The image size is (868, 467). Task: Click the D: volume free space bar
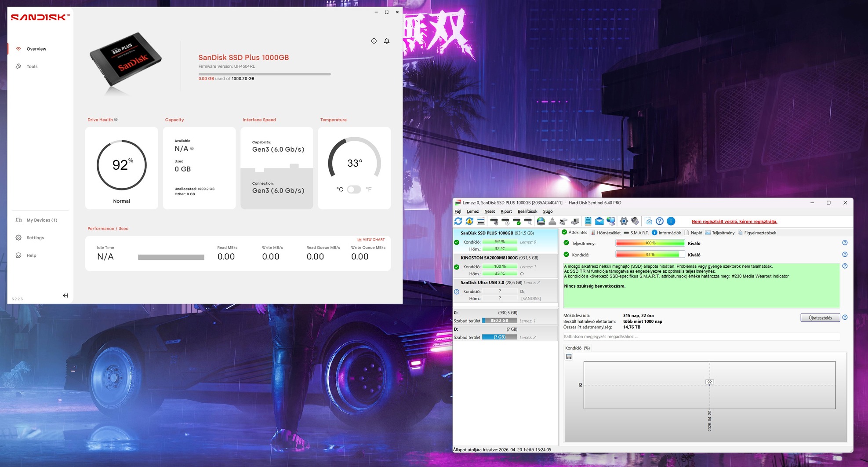[x=499, y=337]
